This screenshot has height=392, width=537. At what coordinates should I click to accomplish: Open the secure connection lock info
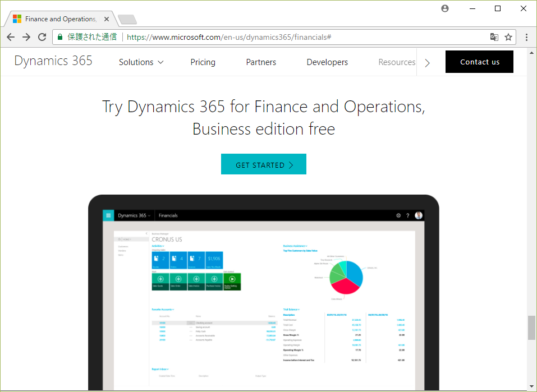click(x=60, y=37)
